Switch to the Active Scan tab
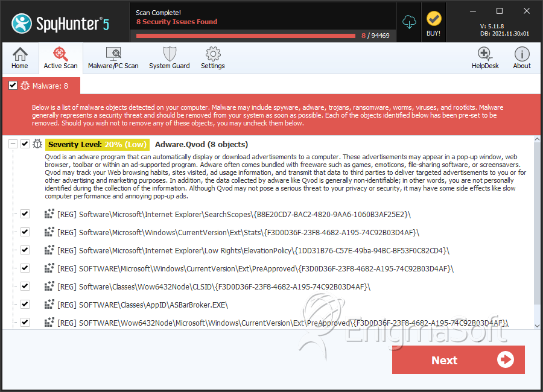 [x=60, y=58]
